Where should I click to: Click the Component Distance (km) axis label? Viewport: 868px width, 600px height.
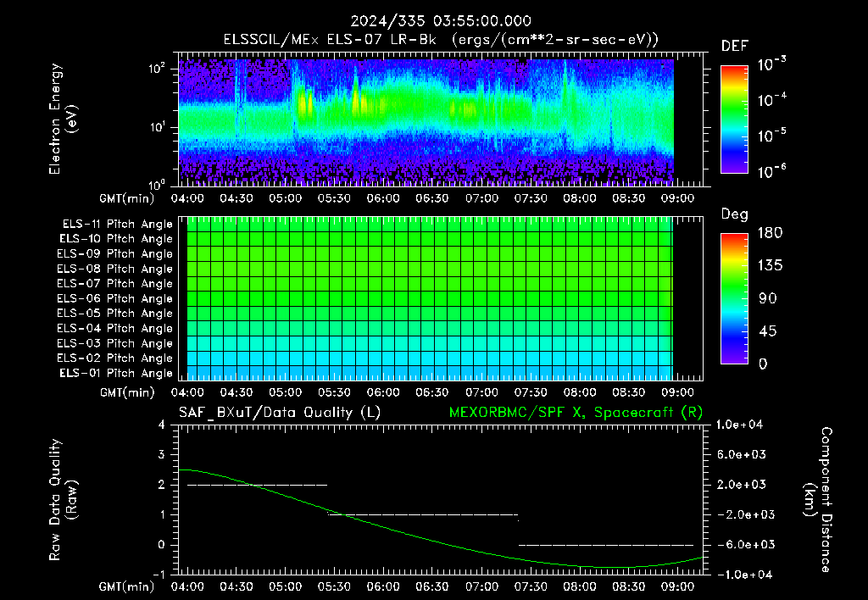coord(818,500)
